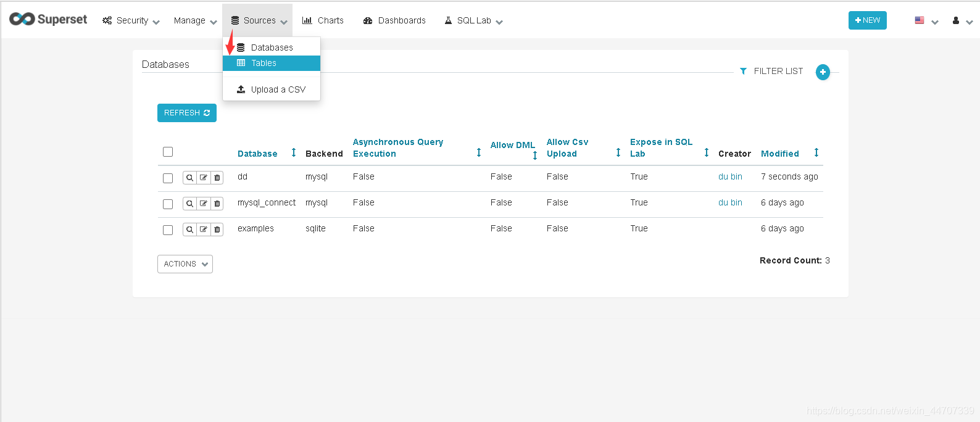
Task: Open the user profile dropdown
Action: point(962,21)
